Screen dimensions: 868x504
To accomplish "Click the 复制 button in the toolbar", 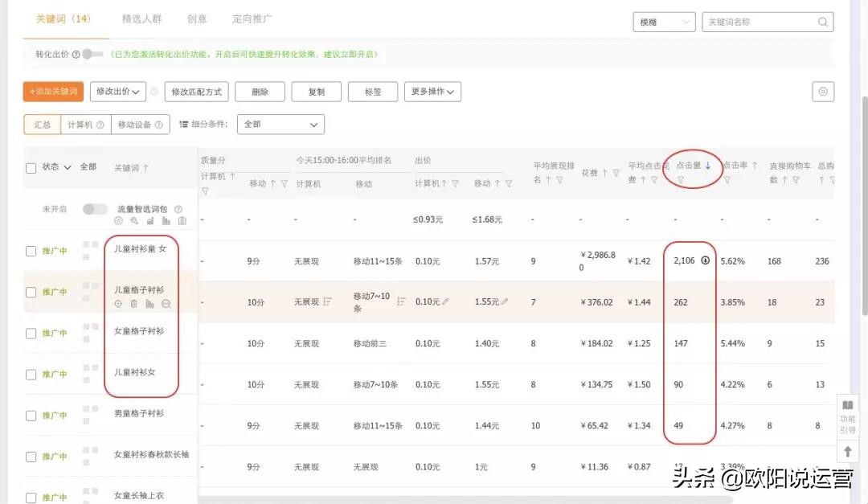I will pyautogui.click(x=316, y=92).
